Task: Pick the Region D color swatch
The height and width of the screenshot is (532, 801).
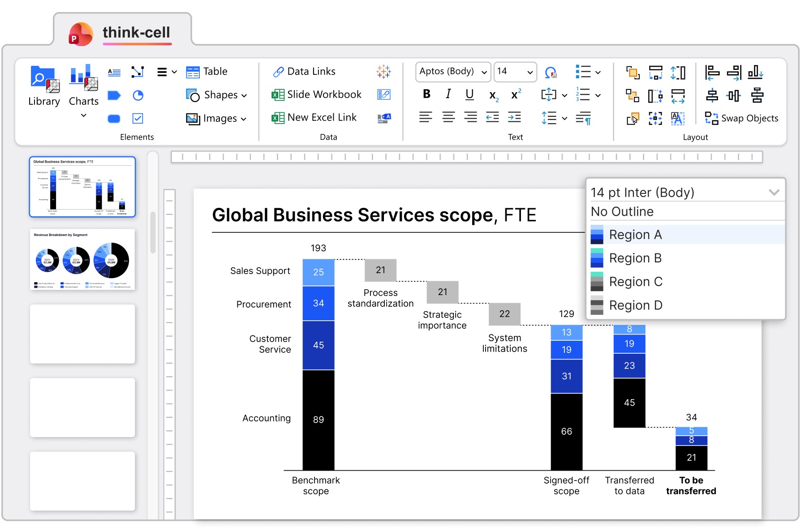Action: (x=597, y=305)
